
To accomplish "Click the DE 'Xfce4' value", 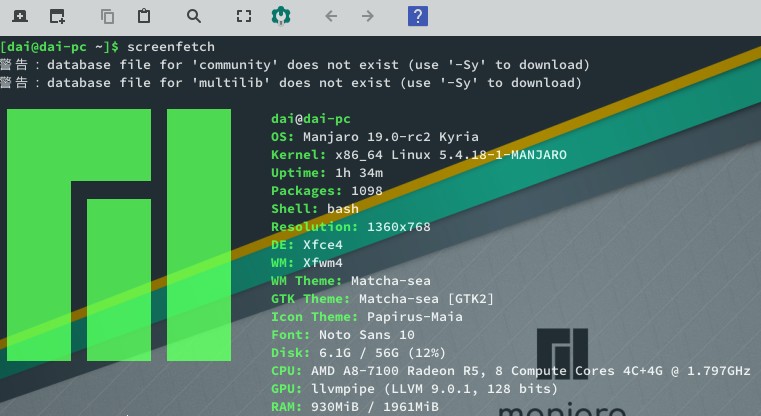I will (x=323, y=245).
